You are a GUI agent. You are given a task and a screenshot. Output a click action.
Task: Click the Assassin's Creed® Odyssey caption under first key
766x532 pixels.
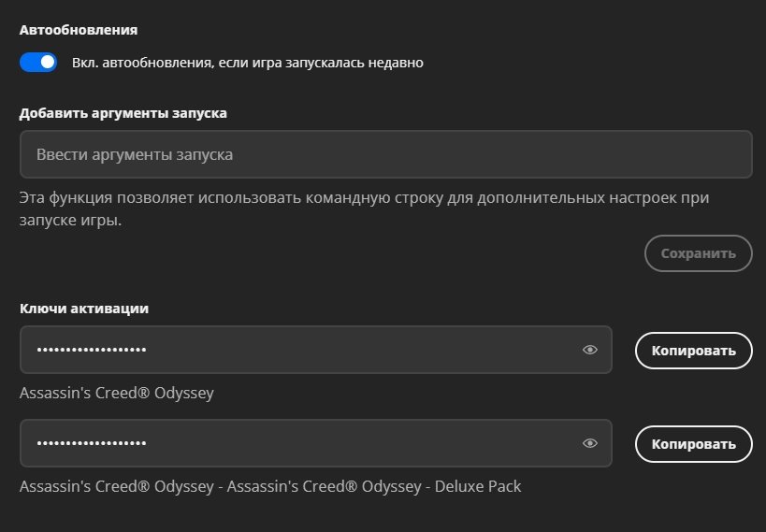[x=117, y=394]
